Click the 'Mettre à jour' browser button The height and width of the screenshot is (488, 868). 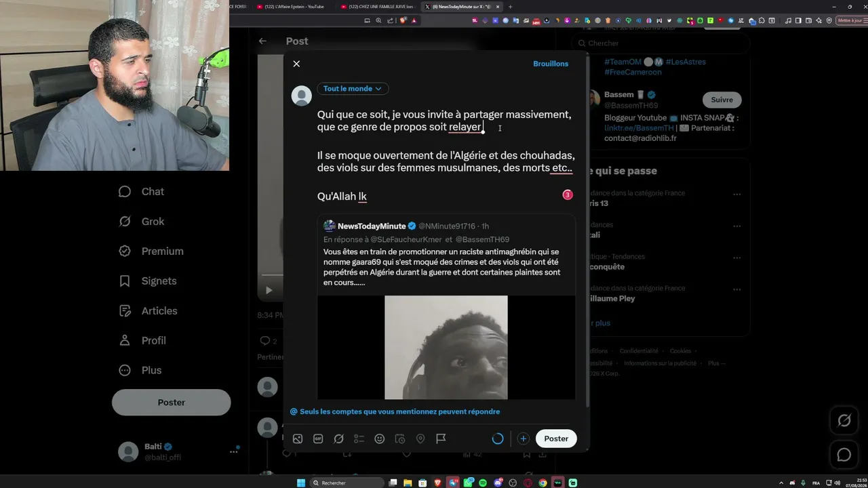(850, 20)
